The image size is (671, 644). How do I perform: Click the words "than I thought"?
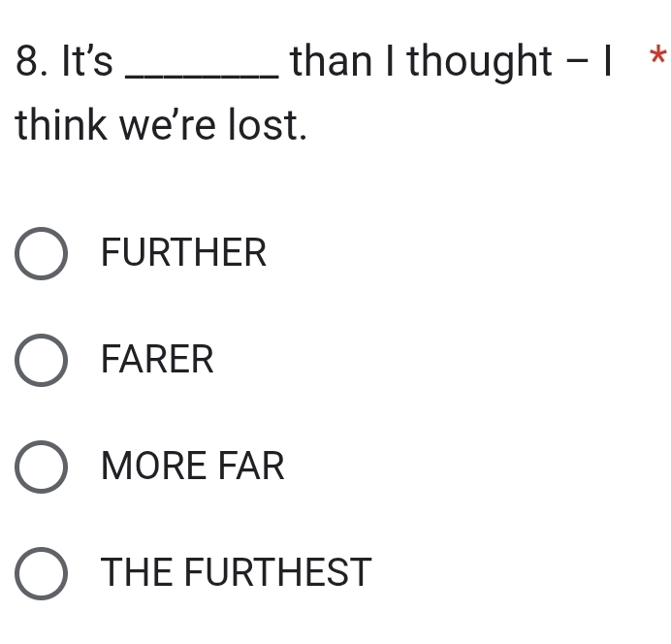pyautogui.click(x=421, y=61)
